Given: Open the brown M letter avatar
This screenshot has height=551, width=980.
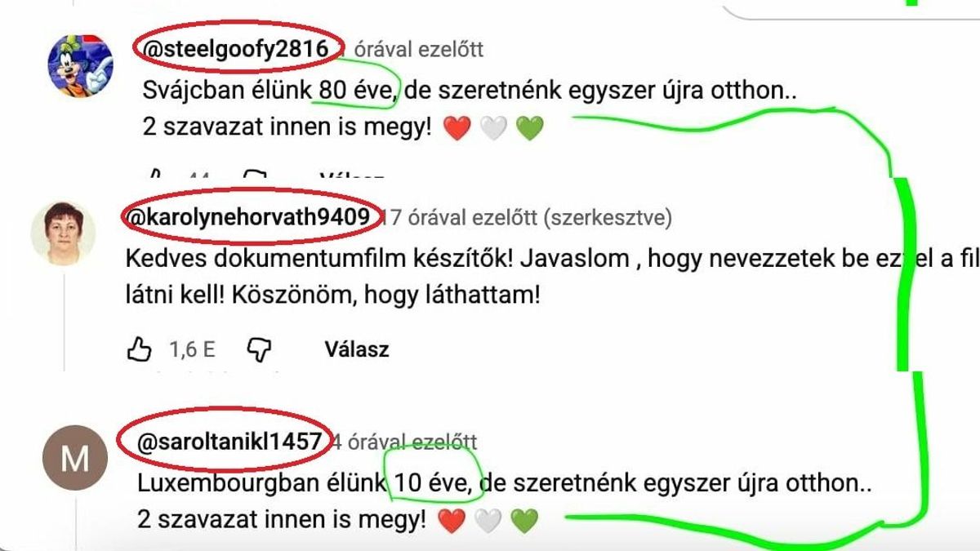Looking at the screenshot, I should pos(75,459).
